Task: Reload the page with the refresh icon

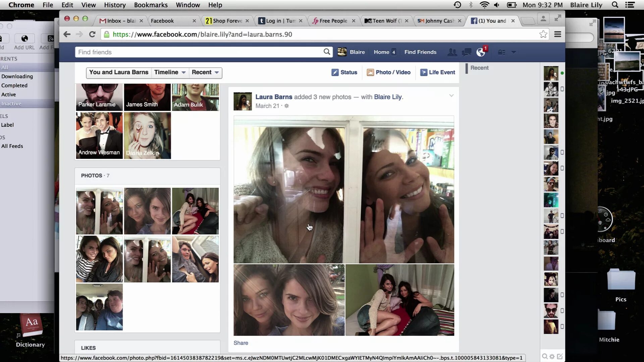Action: [x=92, y=34]
